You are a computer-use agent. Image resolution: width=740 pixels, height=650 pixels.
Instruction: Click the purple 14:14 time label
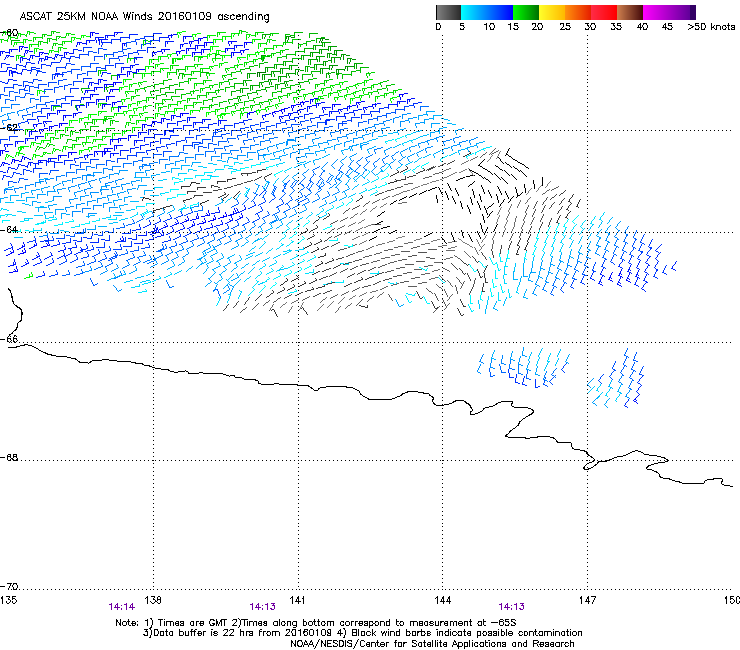(121, 607)
